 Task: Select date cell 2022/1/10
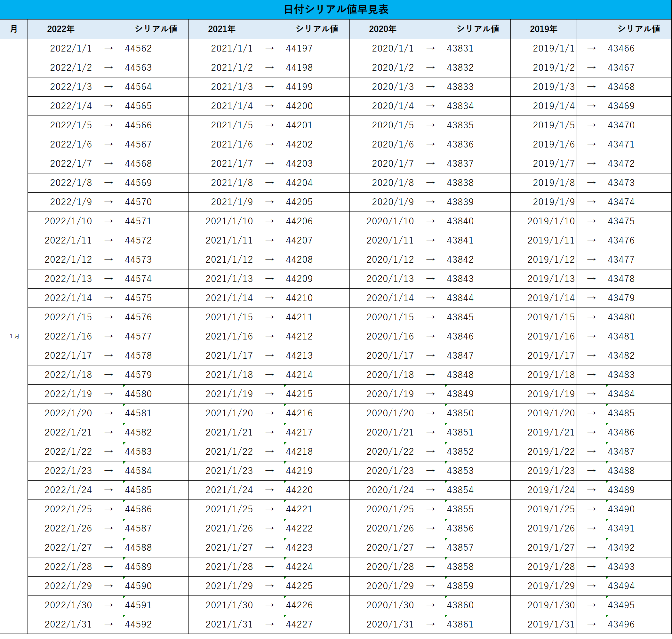(x=60, y=221)
